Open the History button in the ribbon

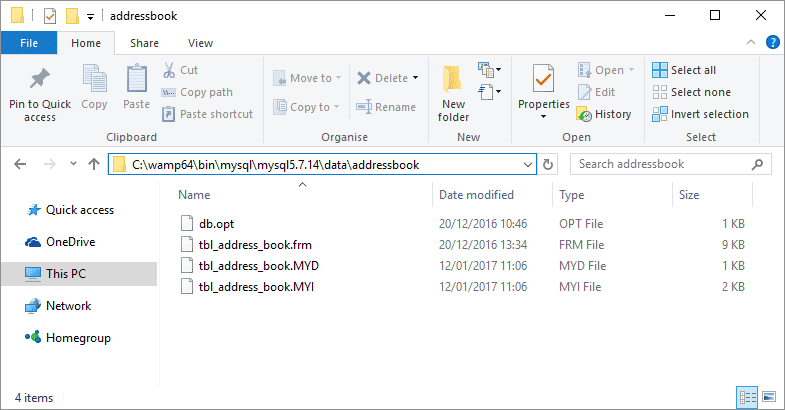604,114
